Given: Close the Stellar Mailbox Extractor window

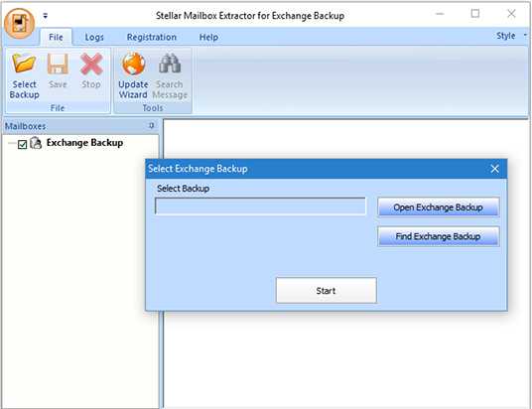Looking at the screenshot, I should (511, 14).
